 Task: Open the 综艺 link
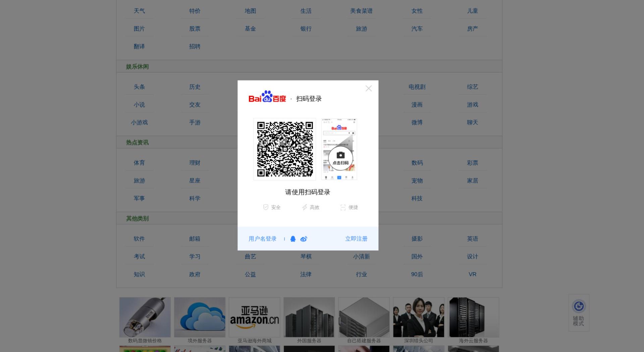(x=472, y=87)
